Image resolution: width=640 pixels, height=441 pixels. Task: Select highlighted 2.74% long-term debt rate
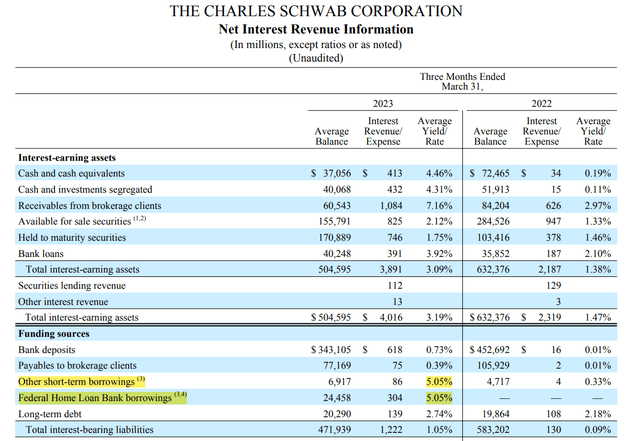439,414
